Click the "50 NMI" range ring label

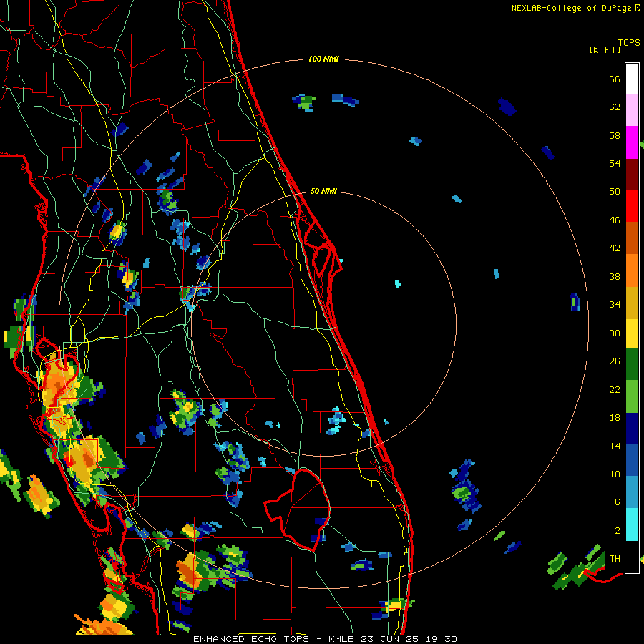pos(323,191)
